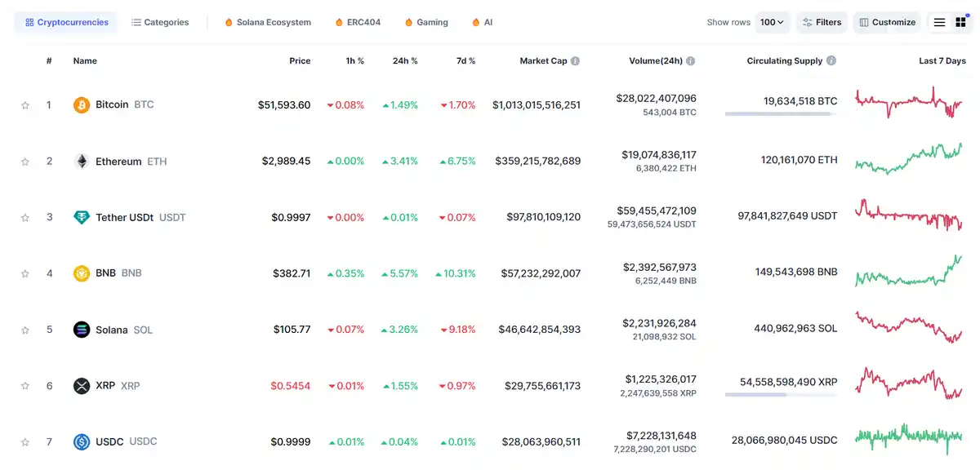Open the Filters panel
The width and height of the screenshot is (980, 470).
click(x=822, y=23)
